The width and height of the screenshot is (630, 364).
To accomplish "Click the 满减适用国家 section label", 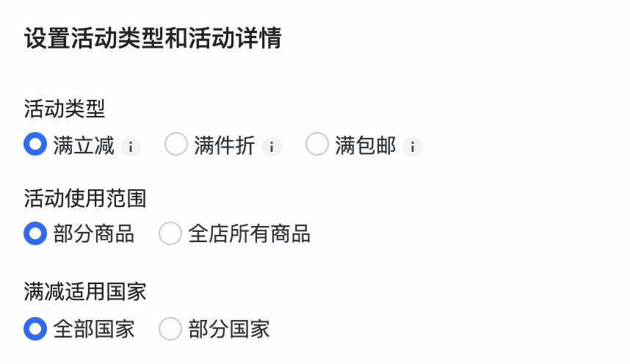I will [85, 292].
